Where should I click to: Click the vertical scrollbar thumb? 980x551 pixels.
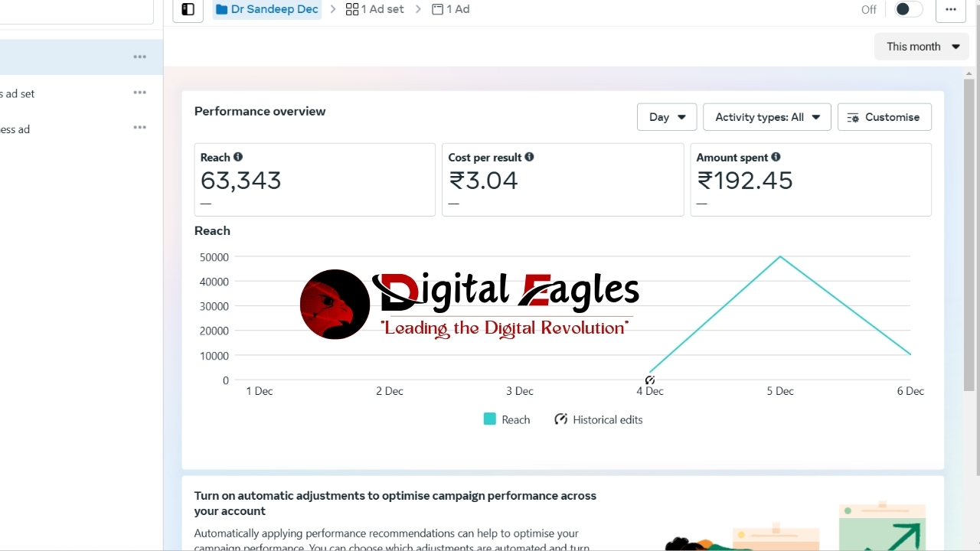pyautogui.click(x=969, y=233)
